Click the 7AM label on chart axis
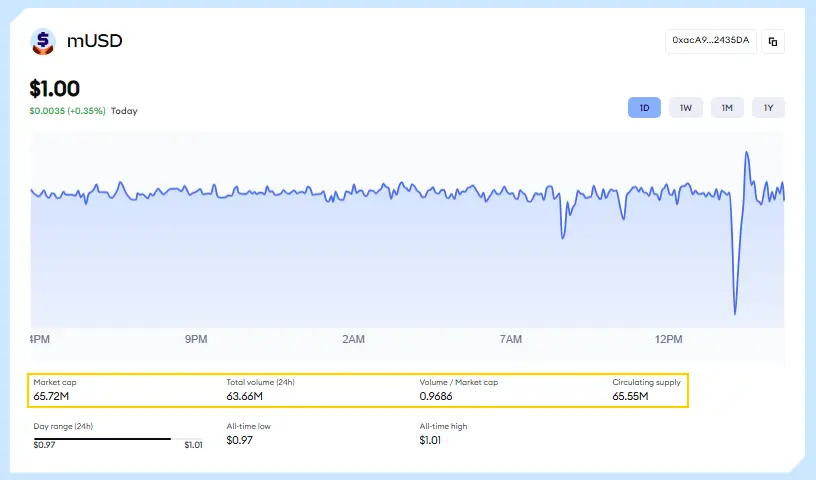The width and height of the screenshot is (816, 480). (510, 340)
